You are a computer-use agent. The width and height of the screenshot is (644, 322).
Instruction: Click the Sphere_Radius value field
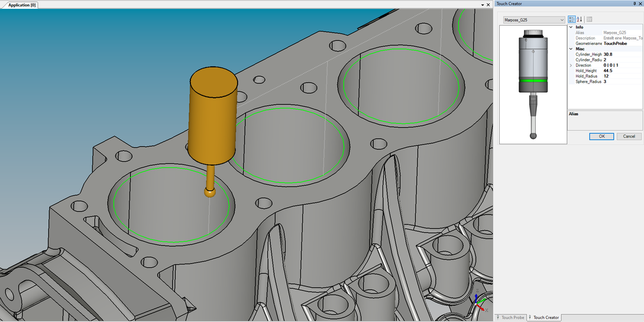[x=621, y=82]
